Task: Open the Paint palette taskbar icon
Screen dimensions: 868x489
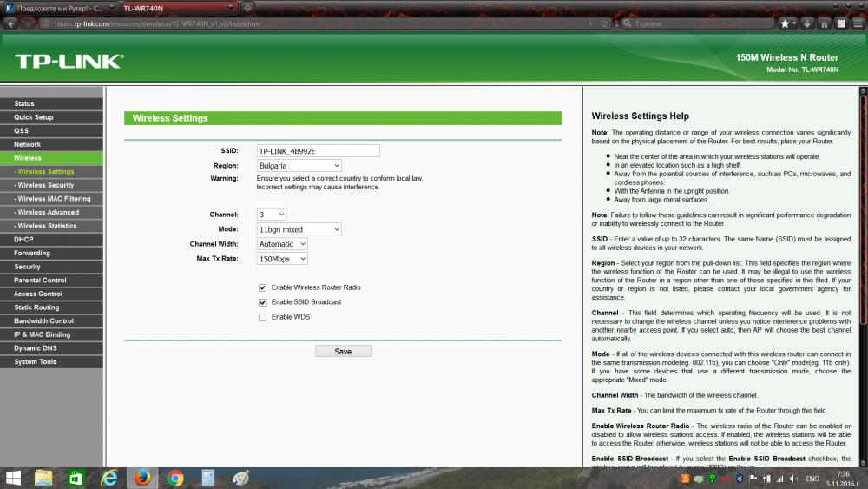Action: click(240, 478)
